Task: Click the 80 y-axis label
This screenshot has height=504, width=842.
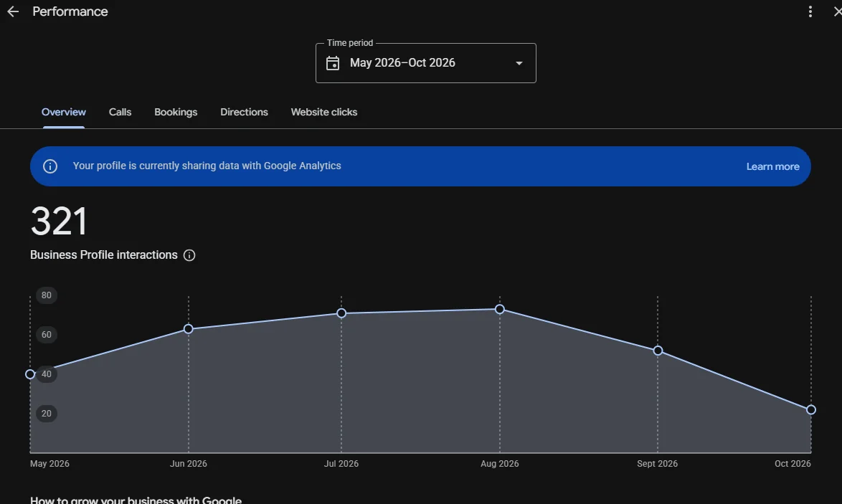Action: click(47, 295)
